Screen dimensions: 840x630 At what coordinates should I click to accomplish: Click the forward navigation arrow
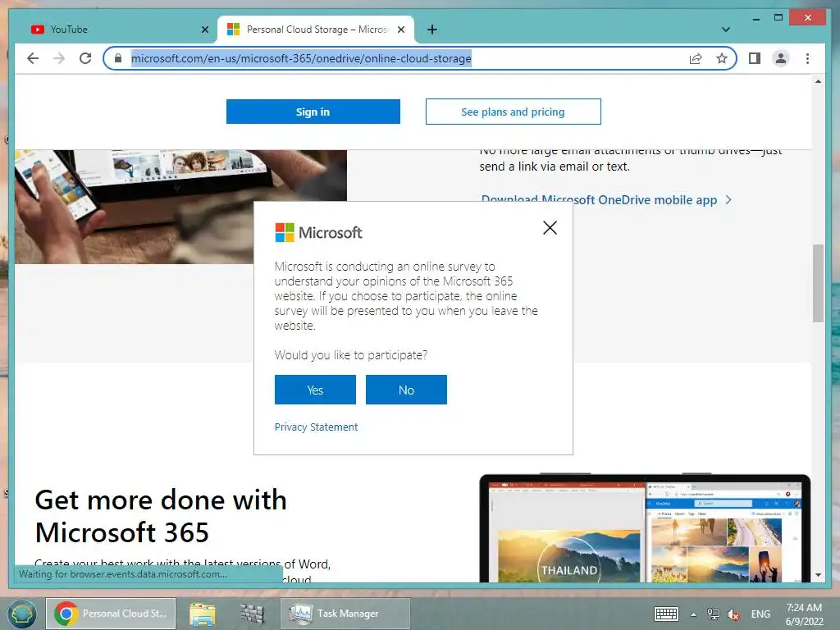59,58
